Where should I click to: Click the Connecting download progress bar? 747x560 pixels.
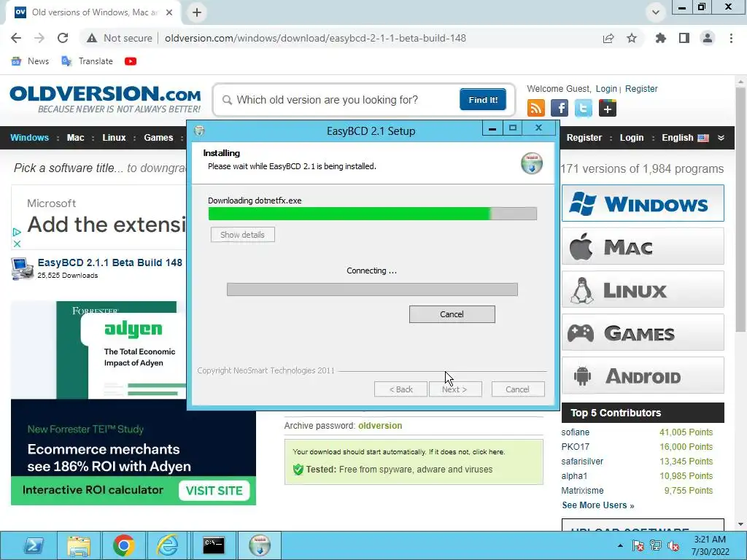[372, 289]
